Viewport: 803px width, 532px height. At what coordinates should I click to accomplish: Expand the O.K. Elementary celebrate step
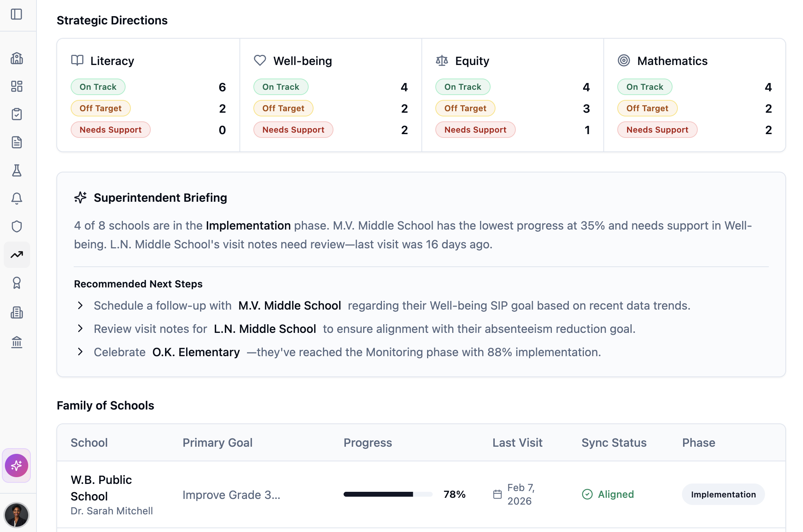click(x=80, y=352)
